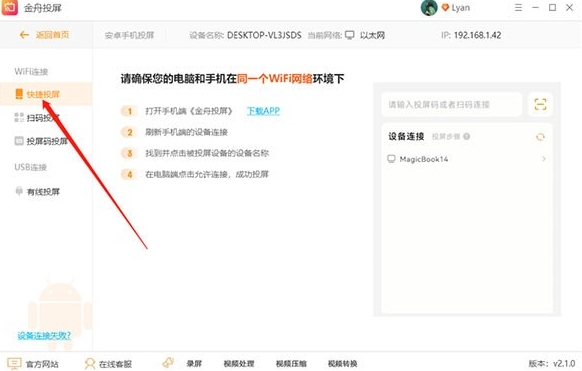Image resolution: width=582 pixels, height=371 pixels.
Task: Click the scan QR code icon
Action: click(540, 104)
